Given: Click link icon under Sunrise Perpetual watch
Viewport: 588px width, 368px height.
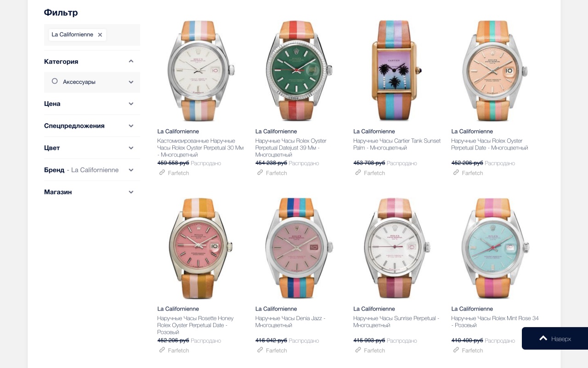Looking at the screenshot, I should [358, 350].
